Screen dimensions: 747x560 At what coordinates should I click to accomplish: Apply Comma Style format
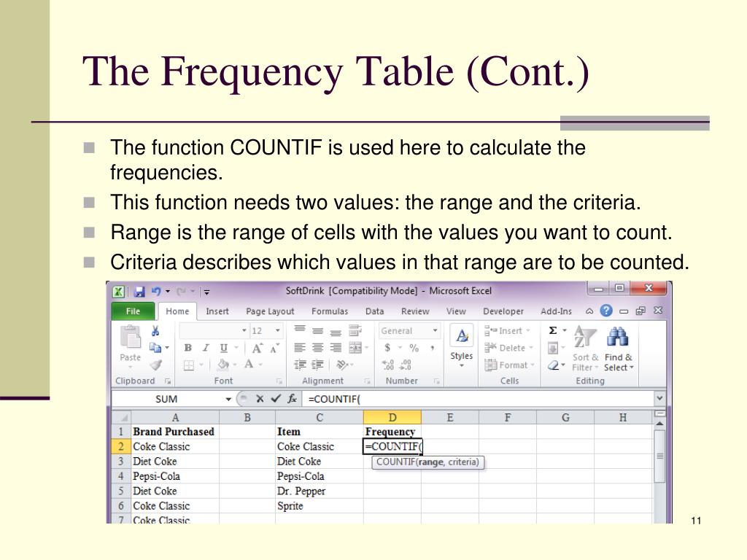click(x=432, y=348)
